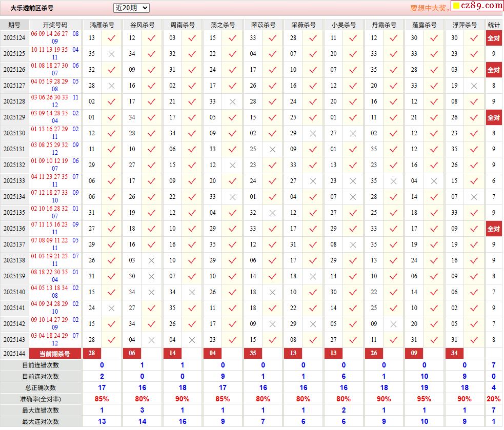Click the cross for 荡之杀号 in row 2025128
504x430 pixels.
coord(232,101)
